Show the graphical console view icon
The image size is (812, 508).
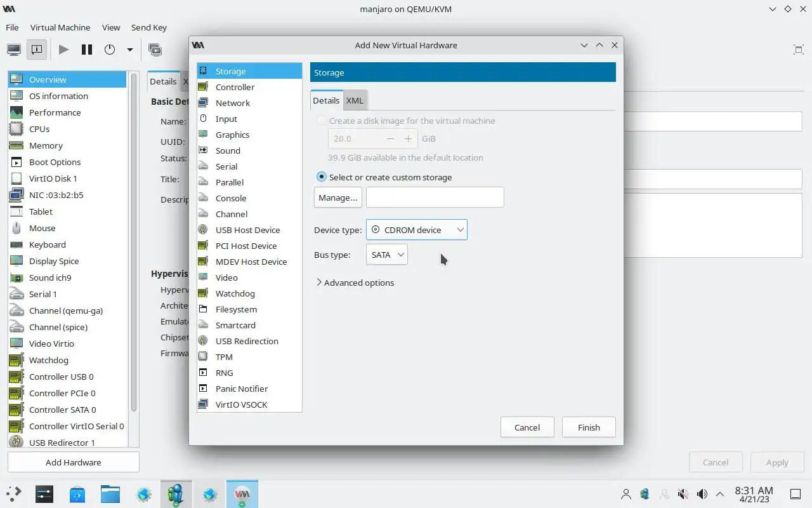pos(14,49)
